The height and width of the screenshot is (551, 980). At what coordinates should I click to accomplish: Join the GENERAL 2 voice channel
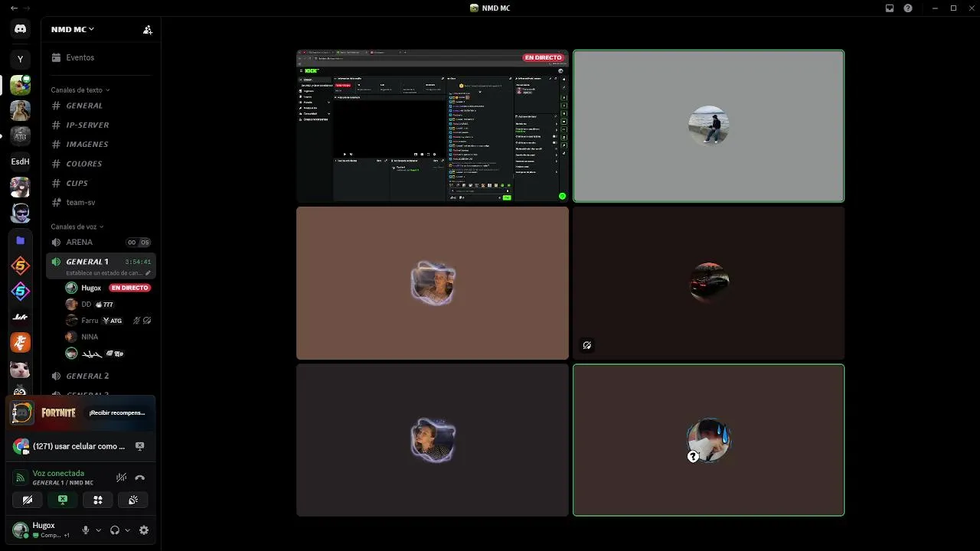[x=101, y=377]
